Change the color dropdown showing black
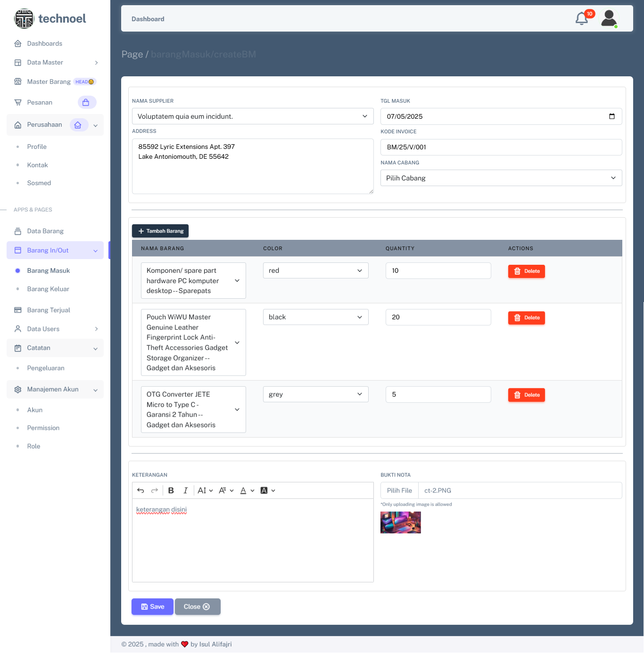 315,317
